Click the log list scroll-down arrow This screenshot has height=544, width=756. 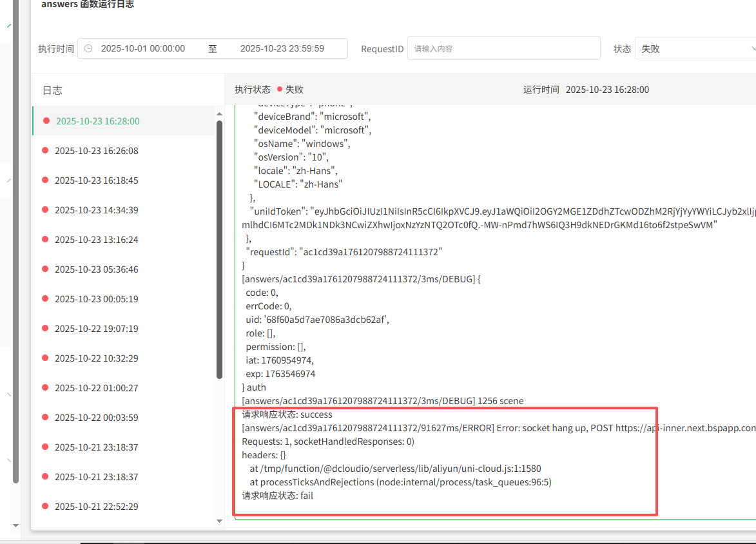pos(219,521)
